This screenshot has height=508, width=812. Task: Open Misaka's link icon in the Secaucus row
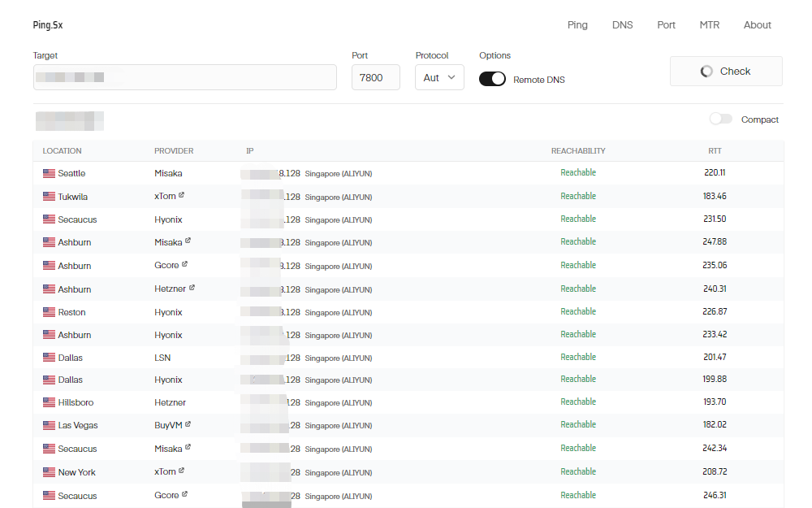click(x=188, y=447)
